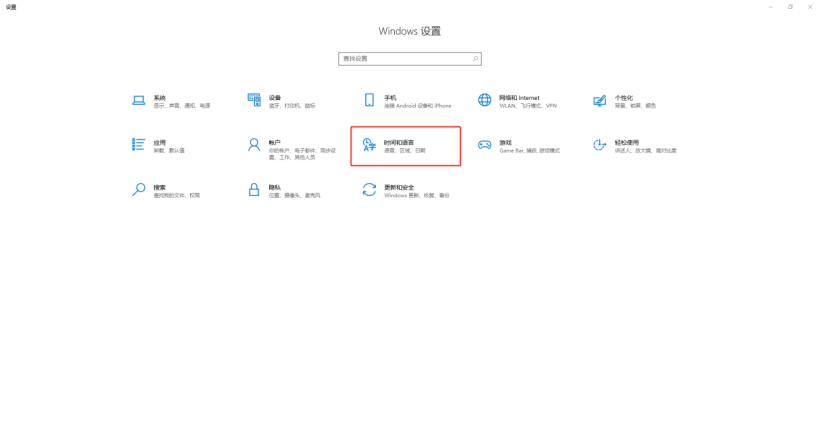Viewport: 820px width, 445px height.
Task: Open the 轻松使用 (Ease of Access) icon
Action: (600, 145)
